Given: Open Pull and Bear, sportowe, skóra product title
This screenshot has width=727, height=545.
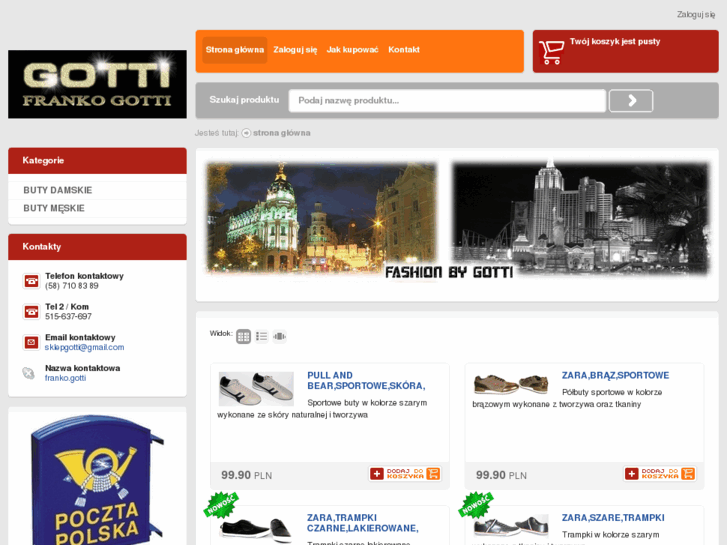Looking at the screenshot, I should [x=366, y=380].
